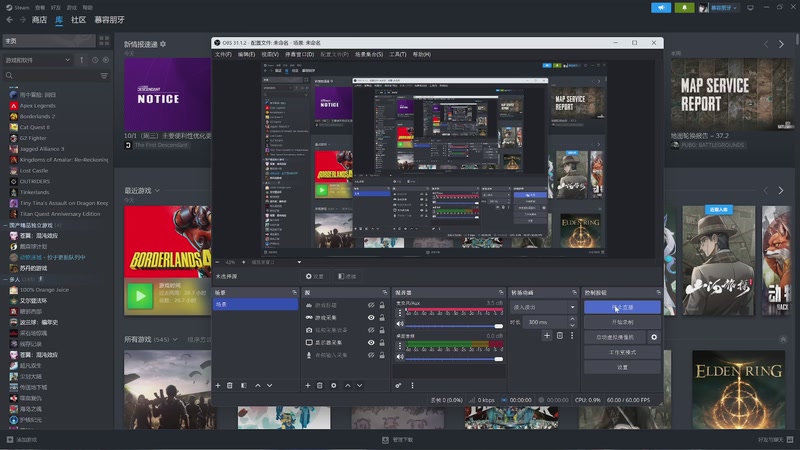Open OBS Tools (T) menu

coord(397,54)
